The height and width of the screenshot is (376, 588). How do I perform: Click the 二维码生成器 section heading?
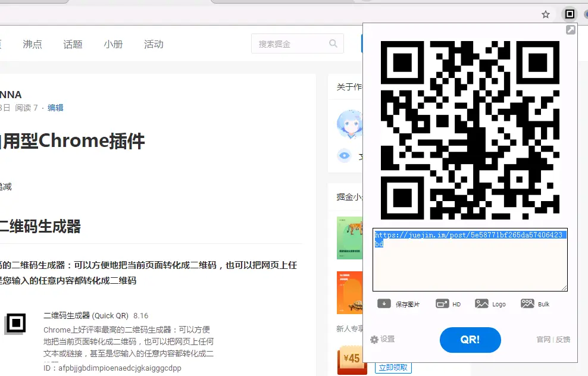40,227
